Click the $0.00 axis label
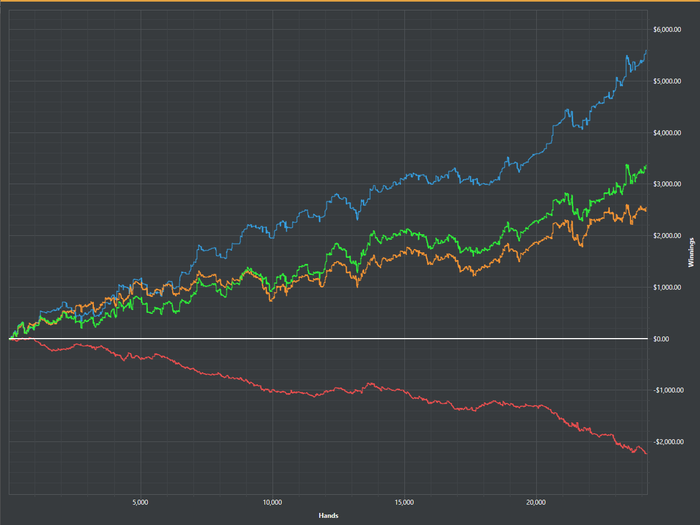 [x=661, y=339]
